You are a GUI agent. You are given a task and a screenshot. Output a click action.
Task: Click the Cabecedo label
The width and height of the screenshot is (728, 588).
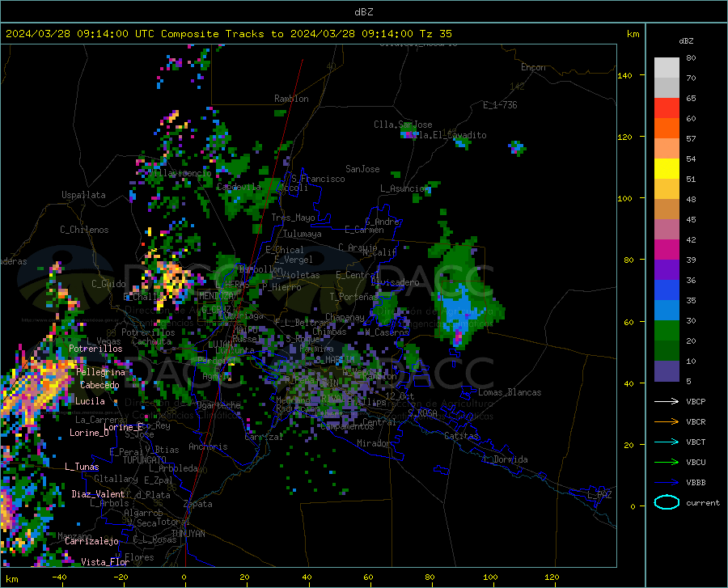pos(99,385)
